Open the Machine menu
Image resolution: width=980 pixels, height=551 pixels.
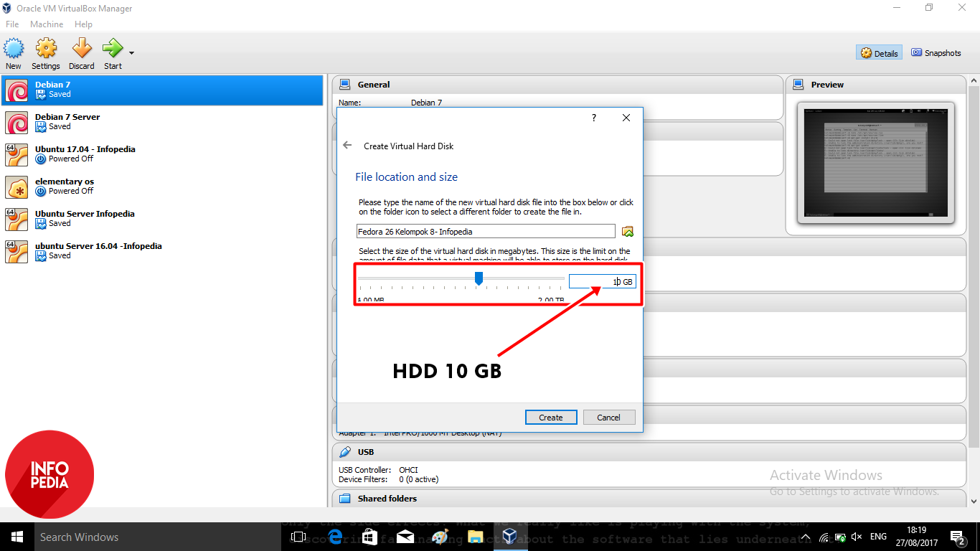47,24
